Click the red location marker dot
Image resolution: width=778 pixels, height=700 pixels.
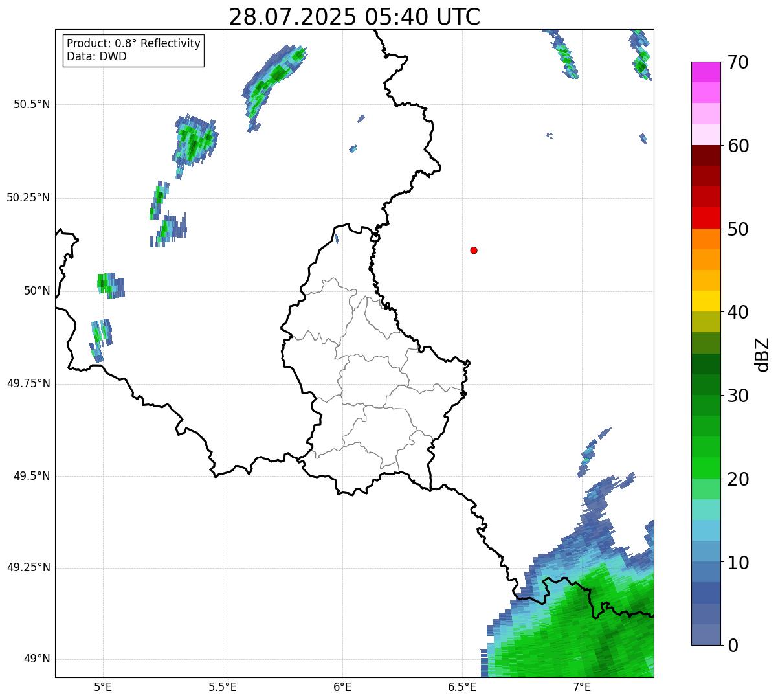[x=474, y=250]
